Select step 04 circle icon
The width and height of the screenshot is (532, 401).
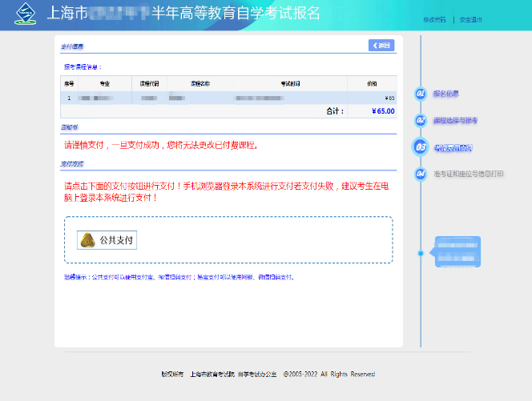coord(421,174)
